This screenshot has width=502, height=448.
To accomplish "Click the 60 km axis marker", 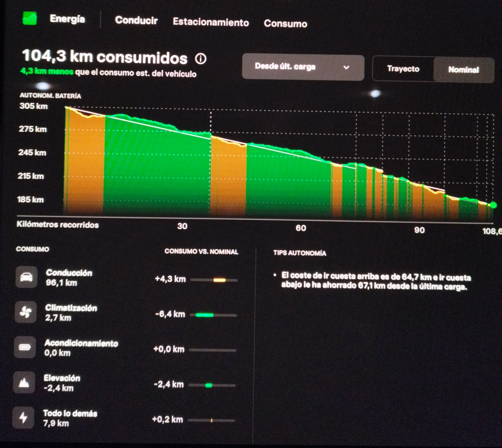I will click(x=301, y=228).
